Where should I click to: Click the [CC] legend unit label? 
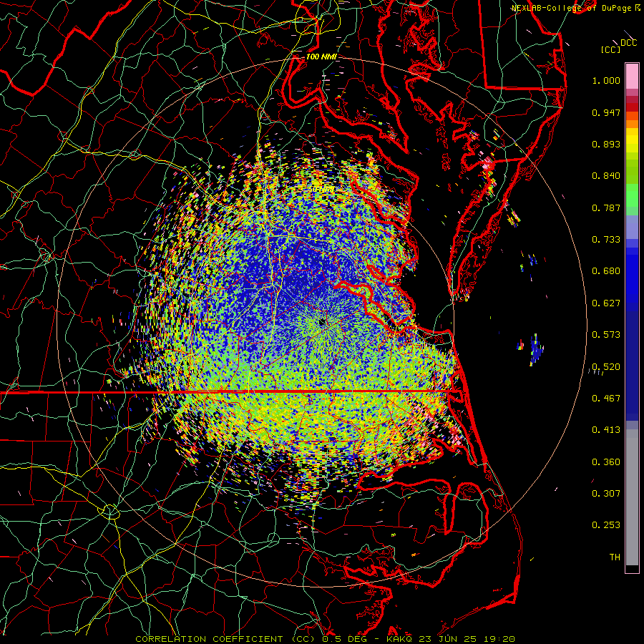610,49
